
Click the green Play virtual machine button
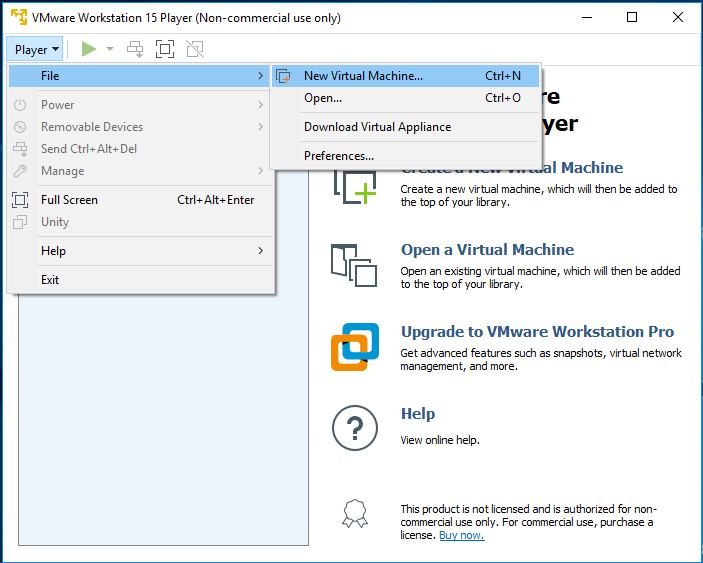point(89,49)
